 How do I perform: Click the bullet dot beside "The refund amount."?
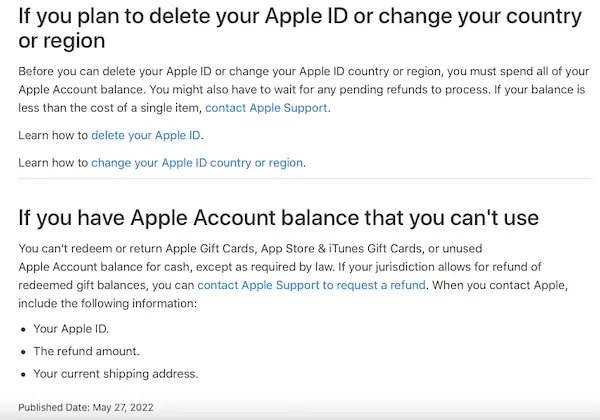coord(23,352)
